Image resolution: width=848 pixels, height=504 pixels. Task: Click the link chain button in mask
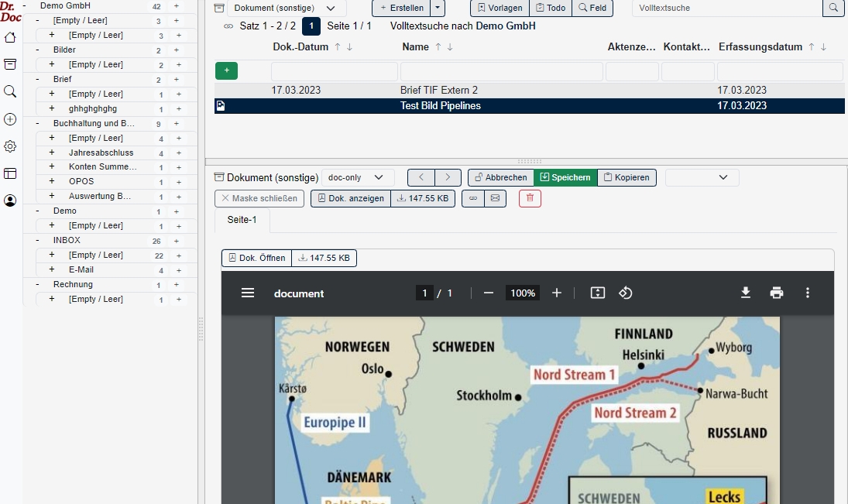(473, 198)
